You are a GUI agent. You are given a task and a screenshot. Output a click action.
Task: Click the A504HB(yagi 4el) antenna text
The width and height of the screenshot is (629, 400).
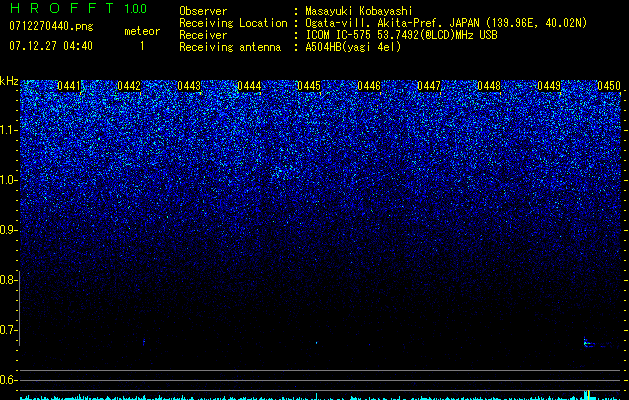click(353, 47)
